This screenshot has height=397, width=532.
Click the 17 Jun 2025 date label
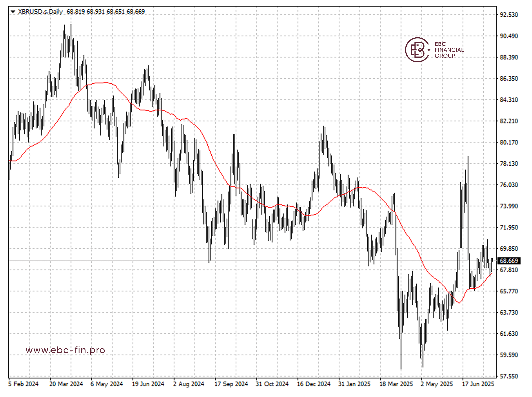pos(478,384)
